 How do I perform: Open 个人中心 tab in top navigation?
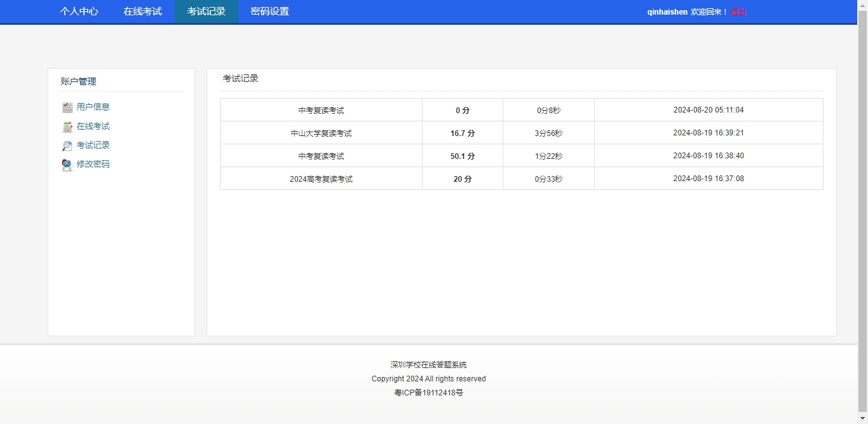coord(79,11)
